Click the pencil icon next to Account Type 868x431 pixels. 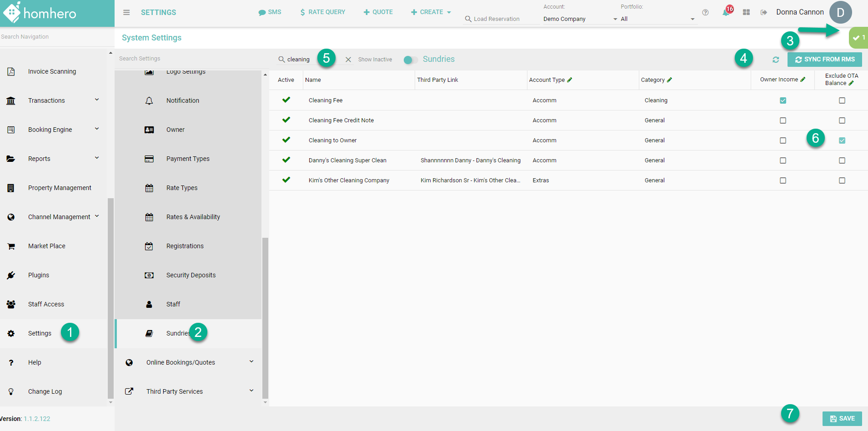tap(570, 80)
